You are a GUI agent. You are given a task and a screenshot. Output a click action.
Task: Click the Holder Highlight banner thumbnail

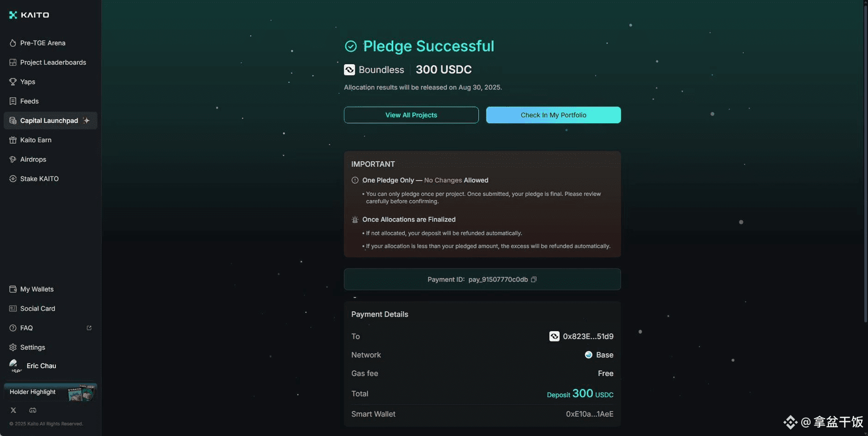point(81,393)
